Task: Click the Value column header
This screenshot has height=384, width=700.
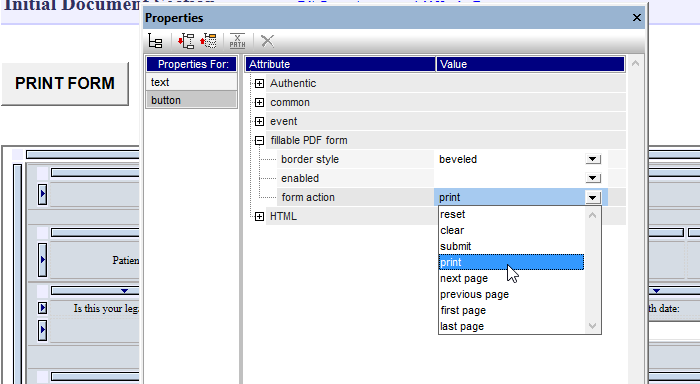Action: pyautogui.click(x=530, y=64)
